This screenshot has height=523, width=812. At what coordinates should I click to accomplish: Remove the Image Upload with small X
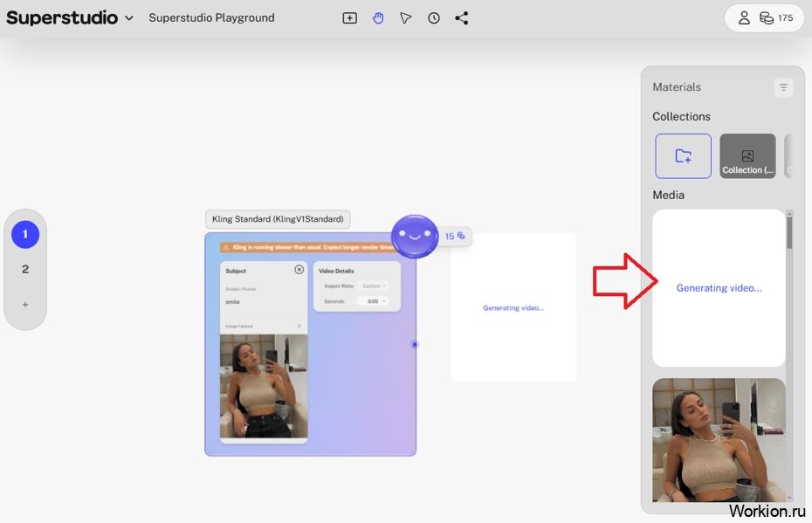click(x=299, y=326)
